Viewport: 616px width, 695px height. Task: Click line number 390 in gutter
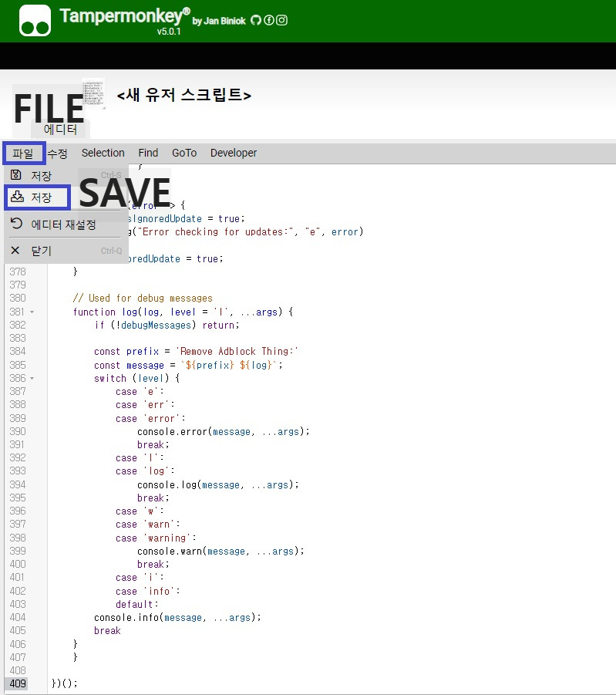(x=18, y=431)
